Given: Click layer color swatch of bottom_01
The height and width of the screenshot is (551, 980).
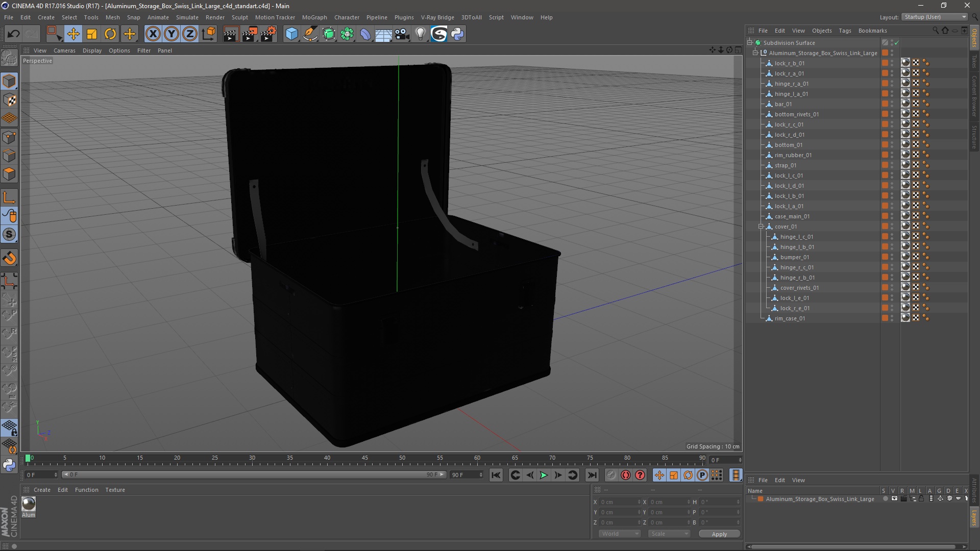Looking at the screenshot, I should point(885,145).
